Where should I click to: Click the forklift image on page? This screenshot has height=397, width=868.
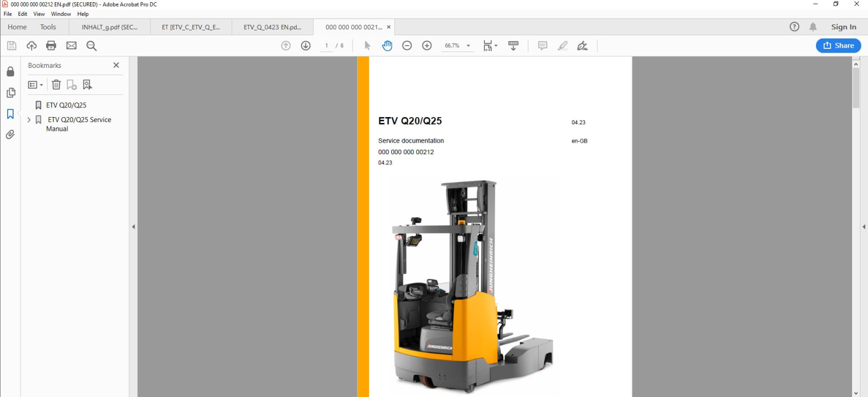[473, 286]
